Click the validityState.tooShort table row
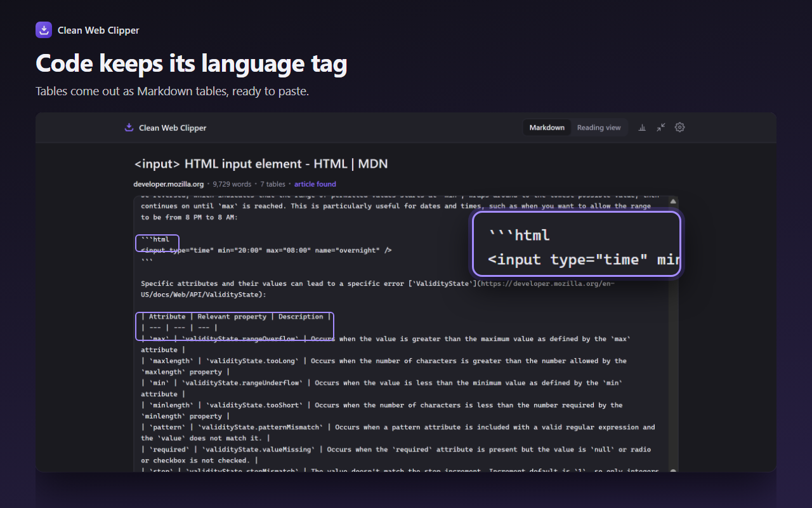812x508 pixels. [x=382, y=411]
